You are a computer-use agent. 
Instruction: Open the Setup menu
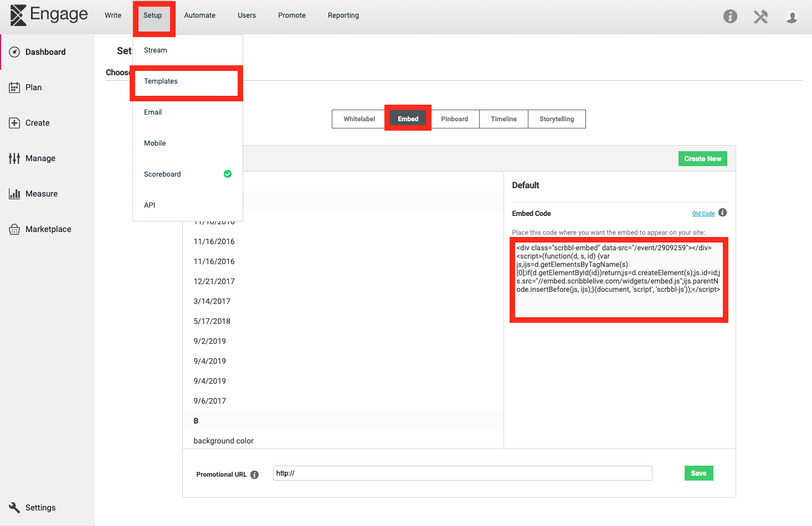(153, 16)
